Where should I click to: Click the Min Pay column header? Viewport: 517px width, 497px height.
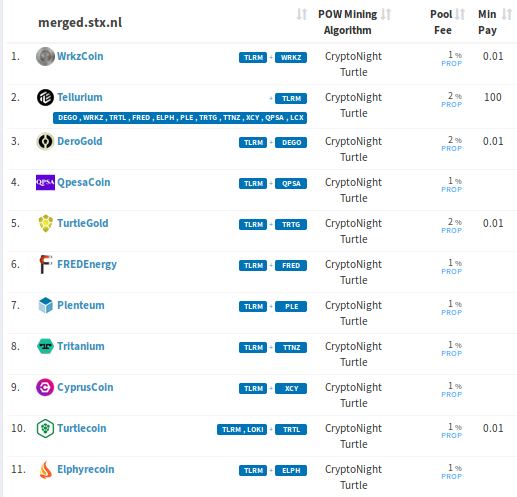487,22
